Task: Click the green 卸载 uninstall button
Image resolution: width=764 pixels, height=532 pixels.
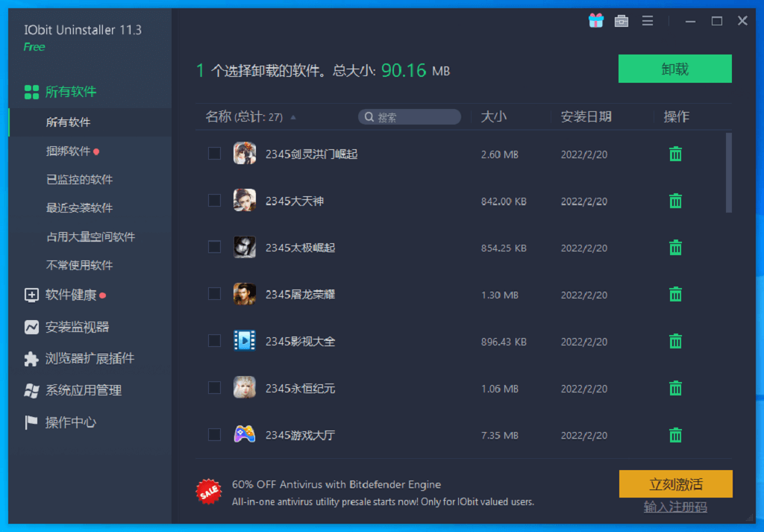Action: tap(675, 68)
